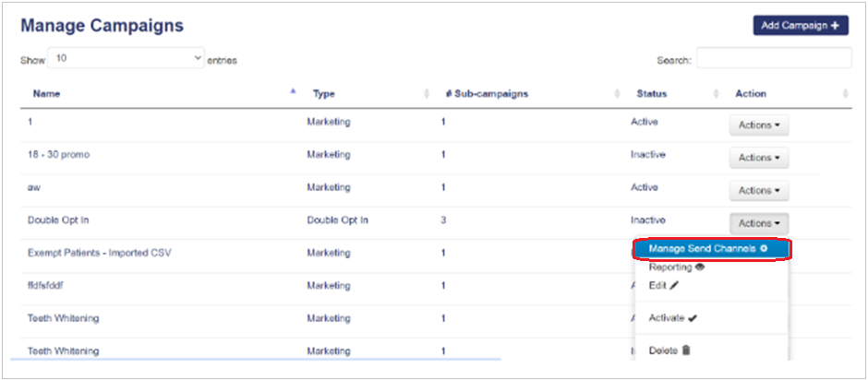
Task: Toggle Actions dropdown for Double Opt In
Action: pos(759,223)
